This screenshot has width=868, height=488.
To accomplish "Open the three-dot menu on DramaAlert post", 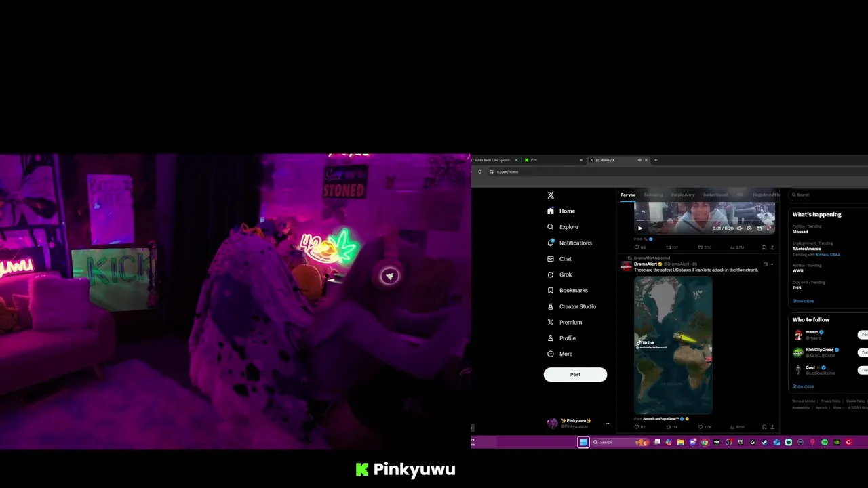I will pos(772,264).
